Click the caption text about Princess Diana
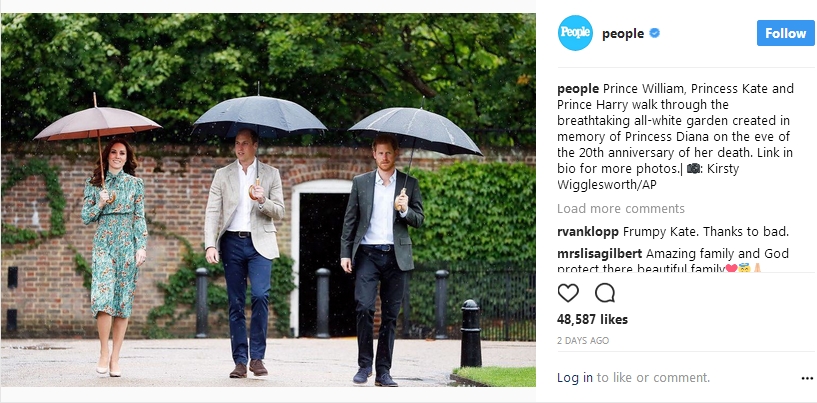The height and width of the screenshot is (403, 817). (x=675, y=137)
